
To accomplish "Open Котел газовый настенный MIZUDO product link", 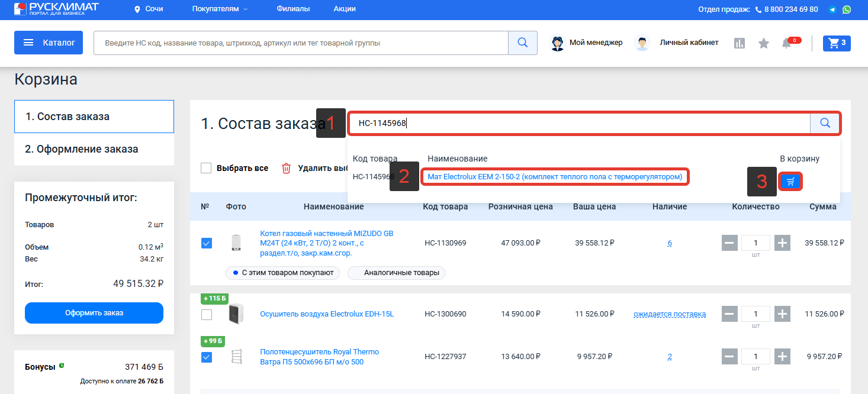I will [x=327, y=243].
